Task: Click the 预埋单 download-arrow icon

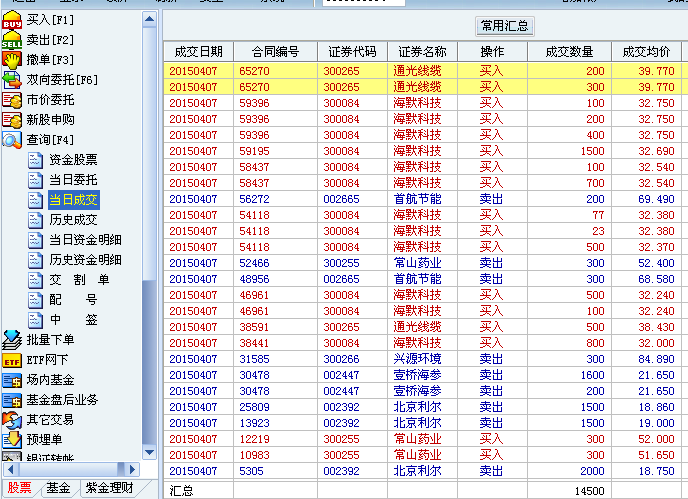Action: point(12,440)
